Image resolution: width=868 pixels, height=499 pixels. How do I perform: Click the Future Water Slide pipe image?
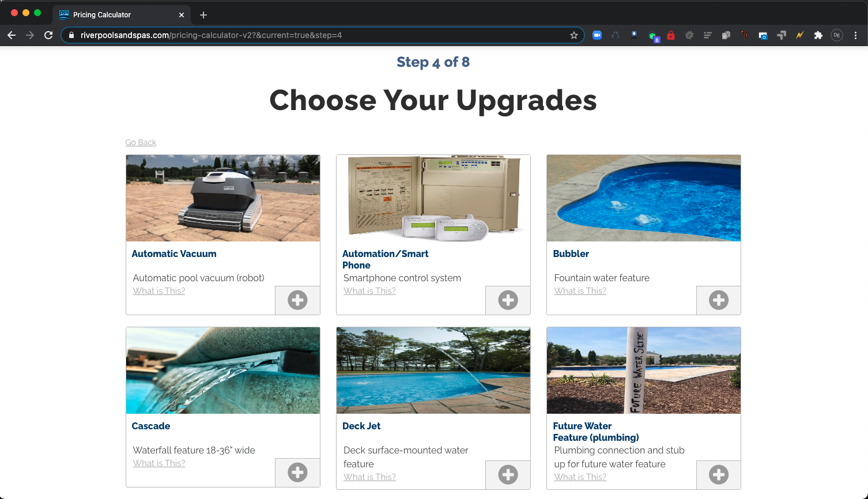coord(644,371)
